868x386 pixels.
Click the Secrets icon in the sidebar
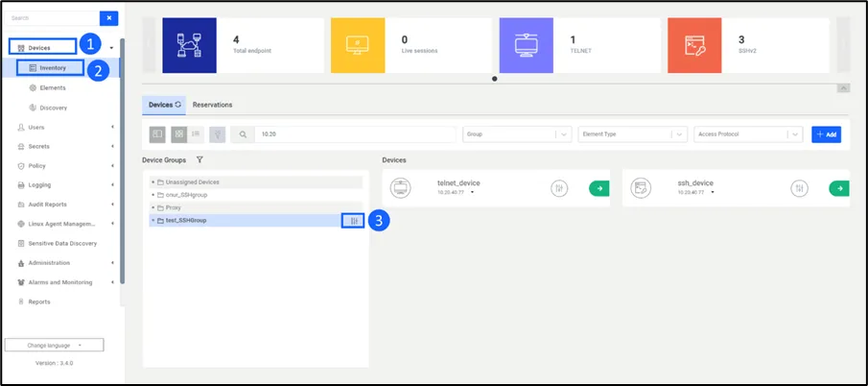[21, 147]
